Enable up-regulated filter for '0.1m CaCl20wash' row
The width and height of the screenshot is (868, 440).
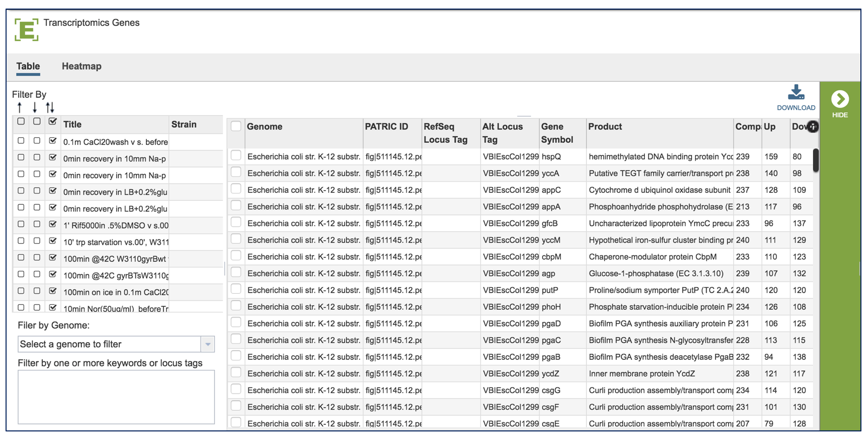tap(21, 141)
